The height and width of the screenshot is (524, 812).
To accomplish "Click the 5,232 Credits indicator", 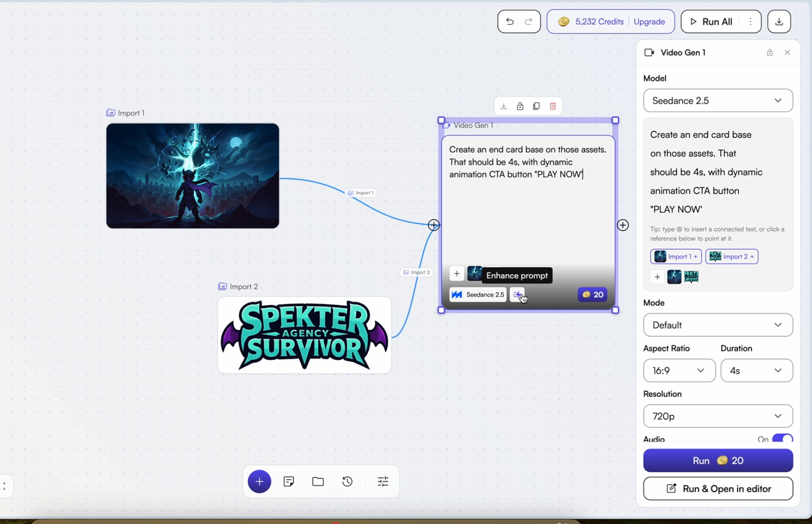I will pos(591,21).
